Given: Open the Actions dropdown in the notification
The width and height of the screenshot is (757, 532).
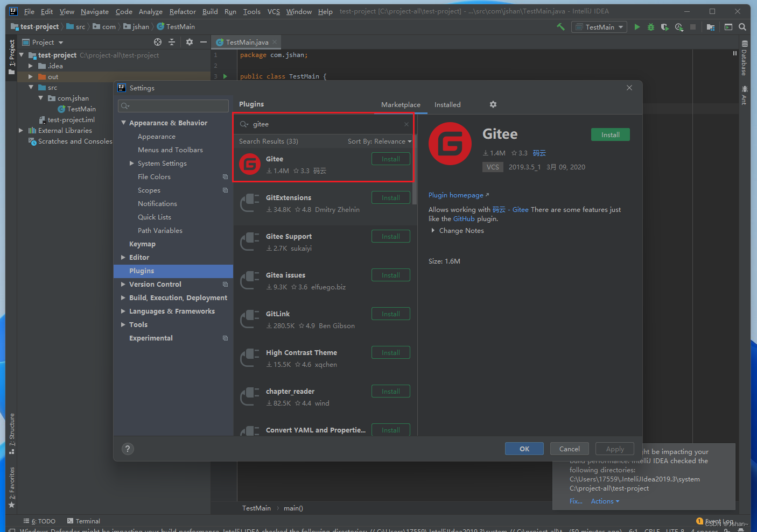Looking at the screenshot, I should pos(605,501).
